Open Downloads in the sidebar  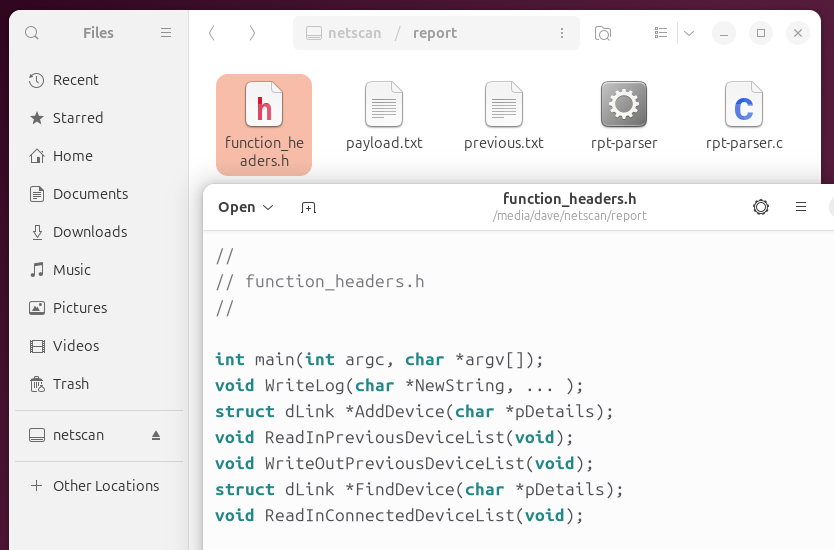pyautogui.click(x=99, y=232)
